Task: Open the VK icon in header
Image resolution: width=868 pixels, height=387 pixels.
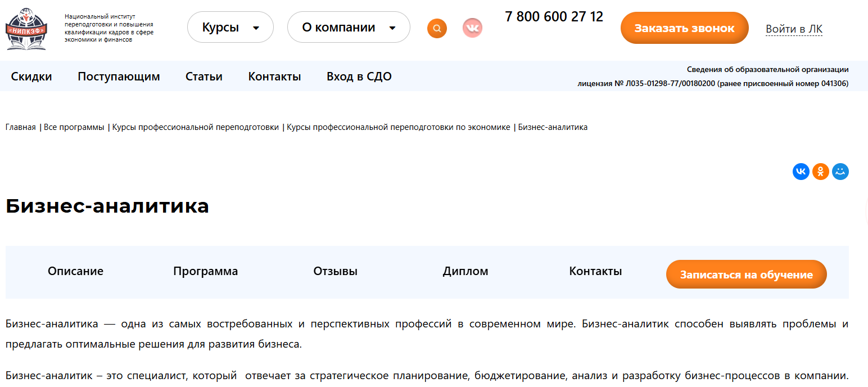Action: (x=472, y=28)
